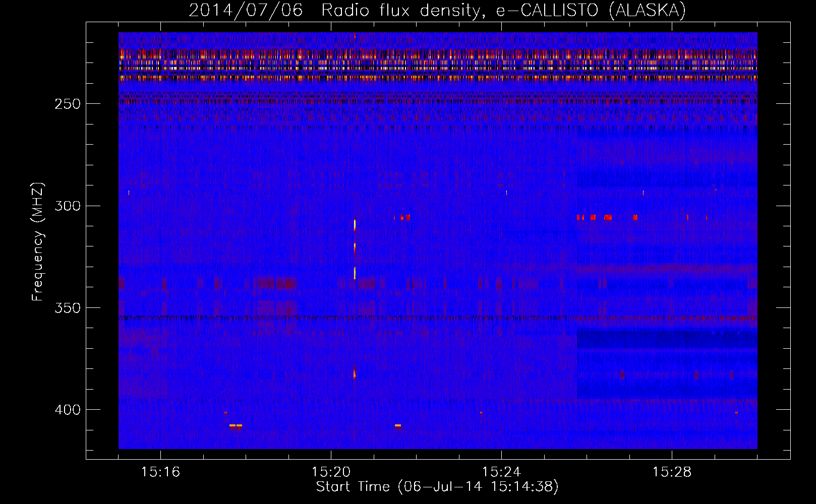Click the 15:20 time tick label
816x504 pixels.
click(x=331, y=472)
